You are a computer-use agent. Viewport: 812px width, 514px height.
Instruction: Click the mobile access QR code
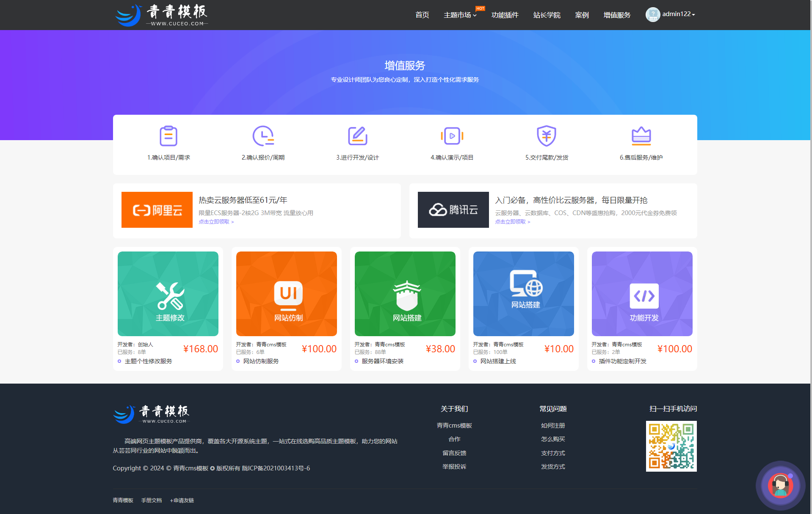671,446
